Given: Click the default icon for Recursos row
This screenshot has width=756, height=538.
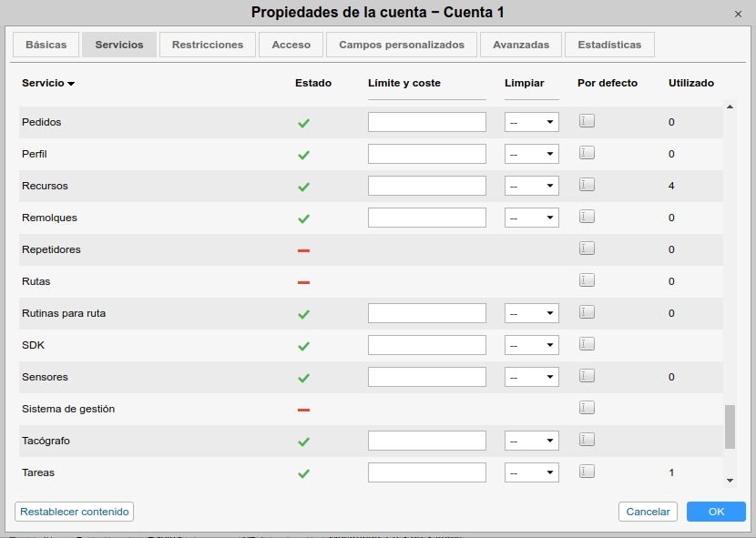Looking at the screenshot, I should 587,185.
